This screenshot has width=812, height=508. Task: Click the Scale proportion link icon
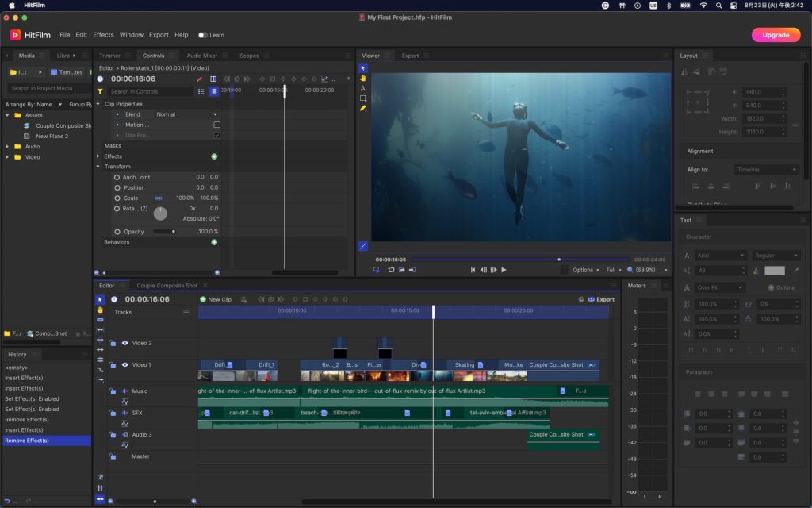click(x=158, y=198)
